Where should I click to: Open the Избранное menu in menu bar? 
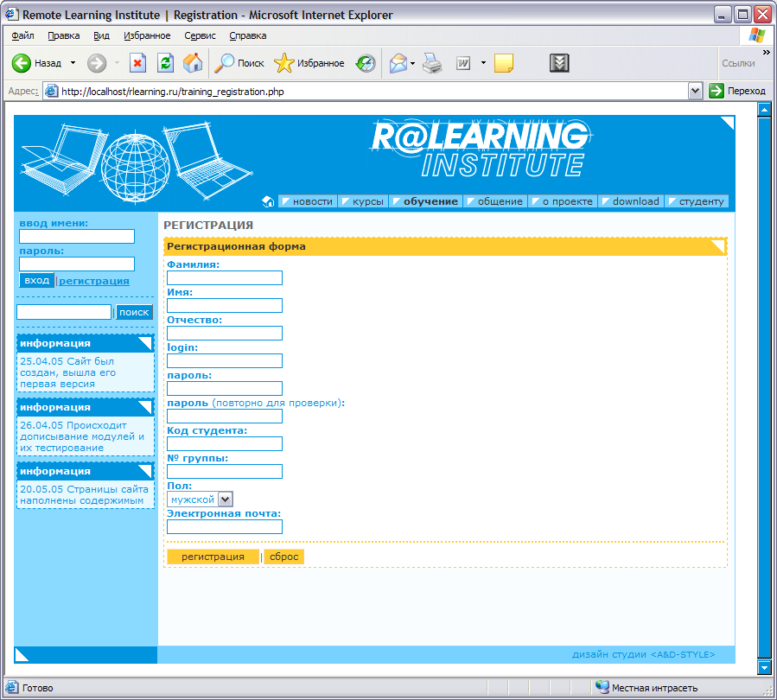[147, 35]
